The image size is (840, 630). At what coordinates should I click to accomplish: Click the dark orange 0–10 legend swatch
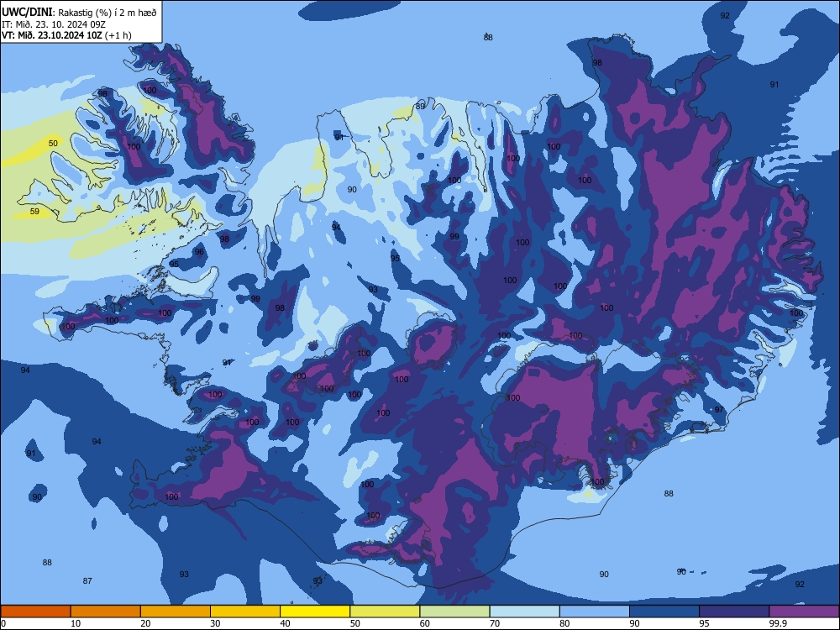(x=35, y=612)
